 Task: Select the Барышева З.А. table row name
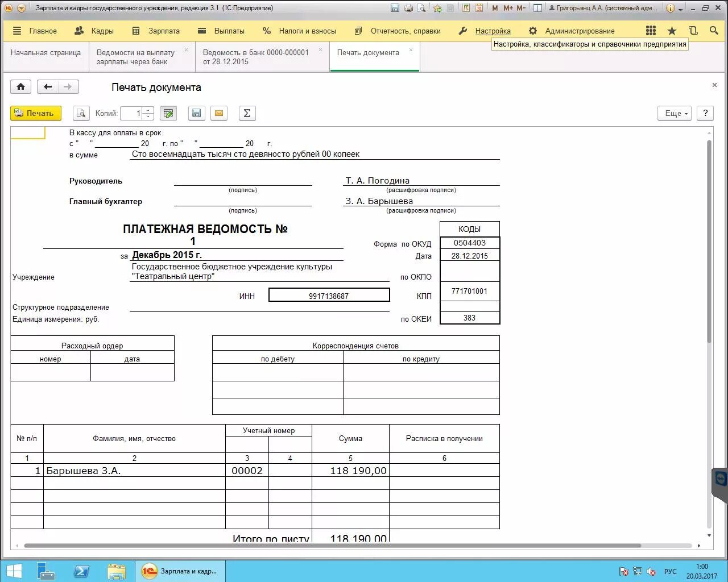[x=134, y=471]
